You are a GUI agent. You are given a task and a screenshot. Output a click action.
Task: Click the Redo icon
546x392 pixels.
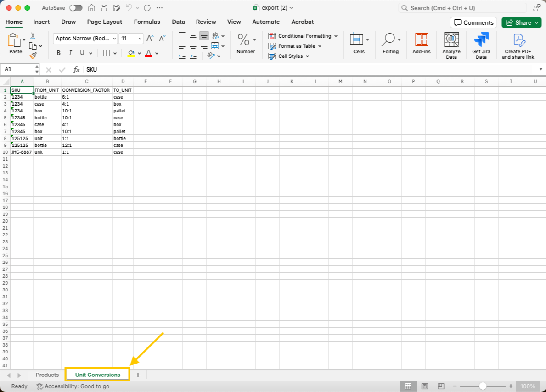point(147,8)
